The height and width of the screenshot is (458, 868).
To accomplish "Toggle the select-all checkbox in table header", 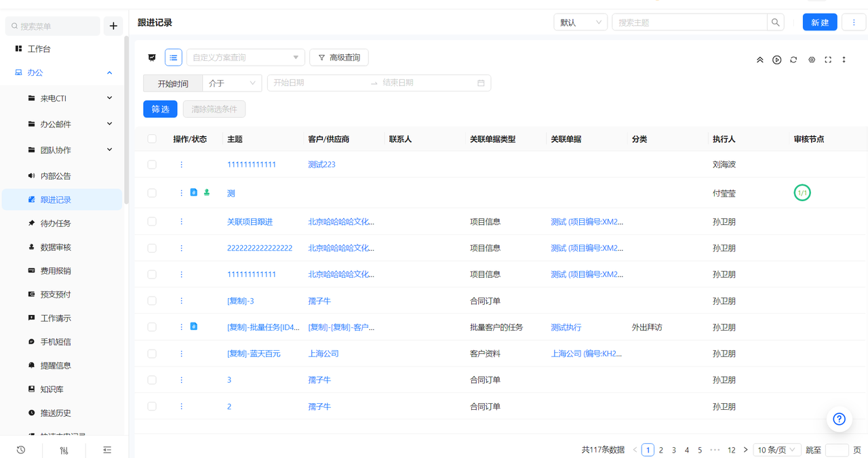I will point(152,139).
